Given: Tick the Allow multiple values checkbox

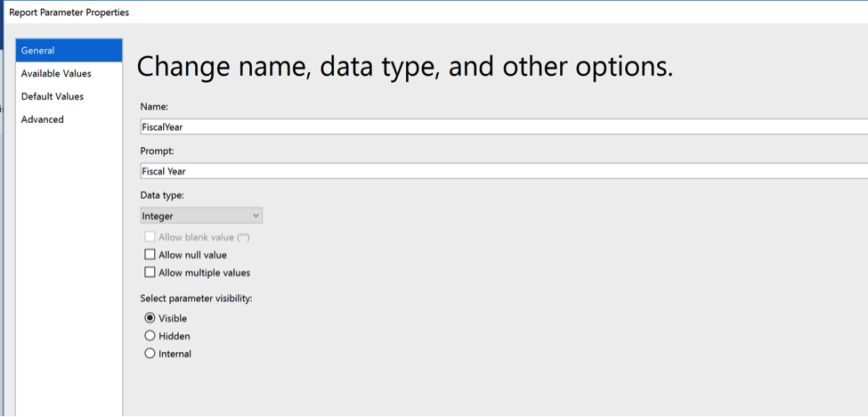Looking at the screenshot, I should click(150, 273).
